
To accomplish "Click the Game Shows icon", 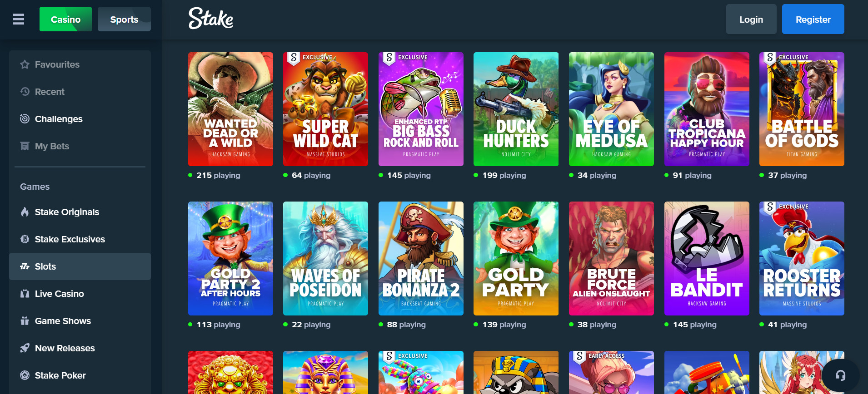I will point(25,321).
